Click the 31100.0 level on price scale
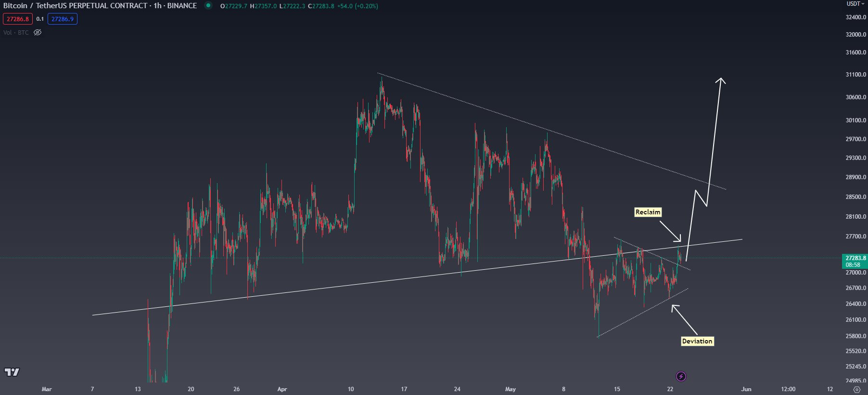Image resolution: width=868 pixels, height=395 pixels. coord(855,75)
